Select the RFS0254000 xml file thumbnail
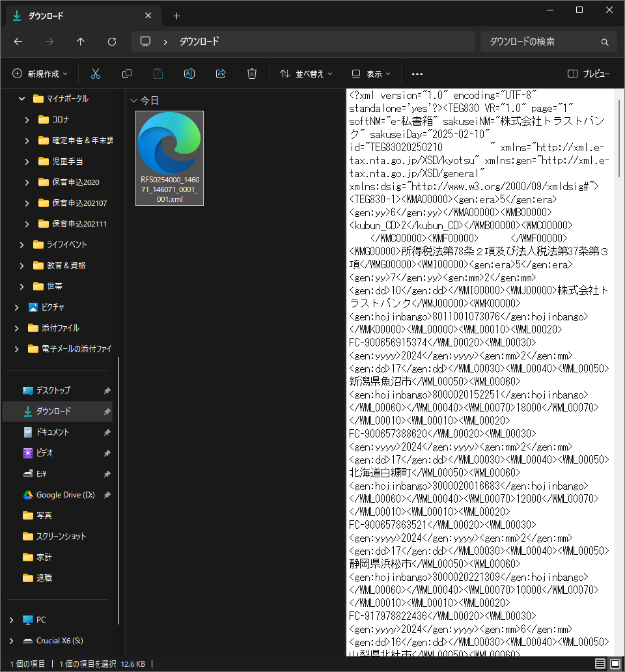This screenshot has height=672, width=625. [x=170, y=158]
